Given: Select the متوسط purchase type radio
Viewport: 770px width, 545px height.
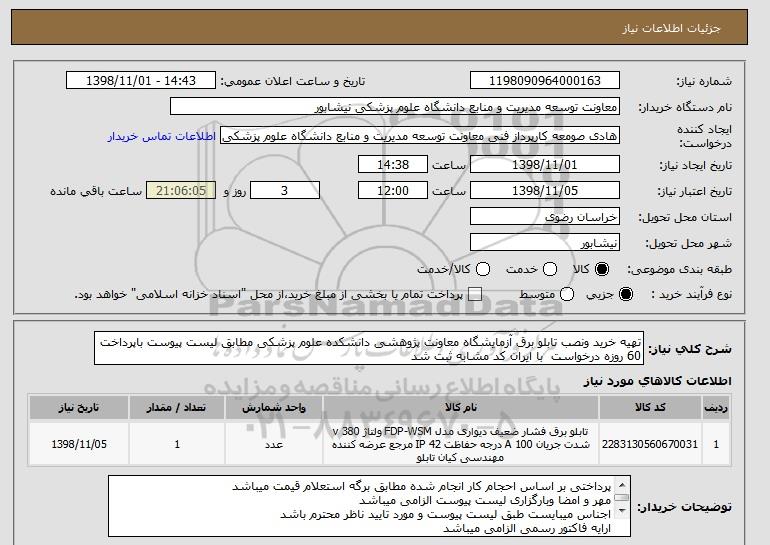Looking at the screenshot, I should coord(567,294).
